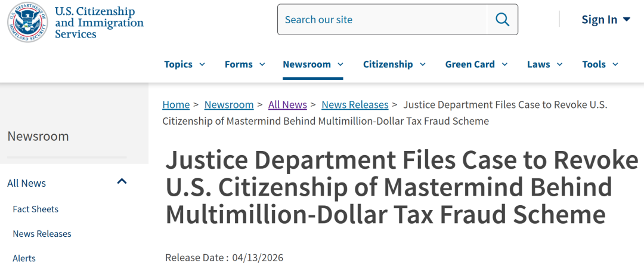Open the All News breadcrumb link
The image size is (644, 269).
[x=287, y=104]
